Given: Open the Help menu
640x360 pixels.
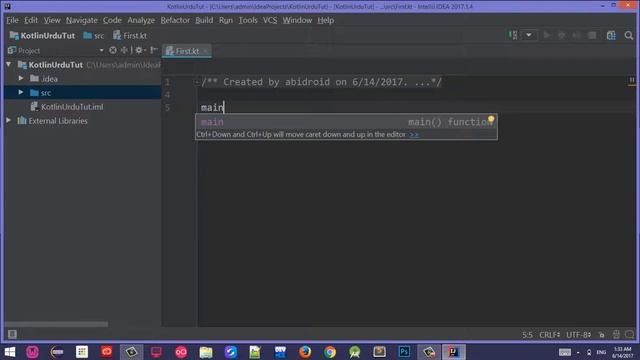Looking at the screenshot, I should (325, 20).
